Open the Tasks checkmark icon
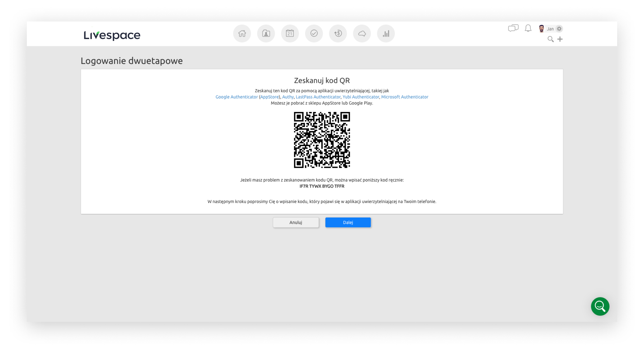This screenshot has width=644, height=347. tap(314, 34)
